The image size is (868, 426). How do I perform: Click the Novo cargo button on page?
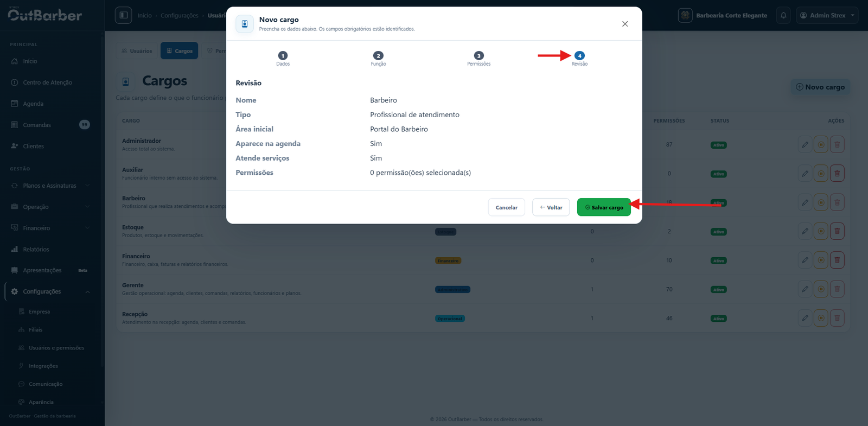point(820,87)
